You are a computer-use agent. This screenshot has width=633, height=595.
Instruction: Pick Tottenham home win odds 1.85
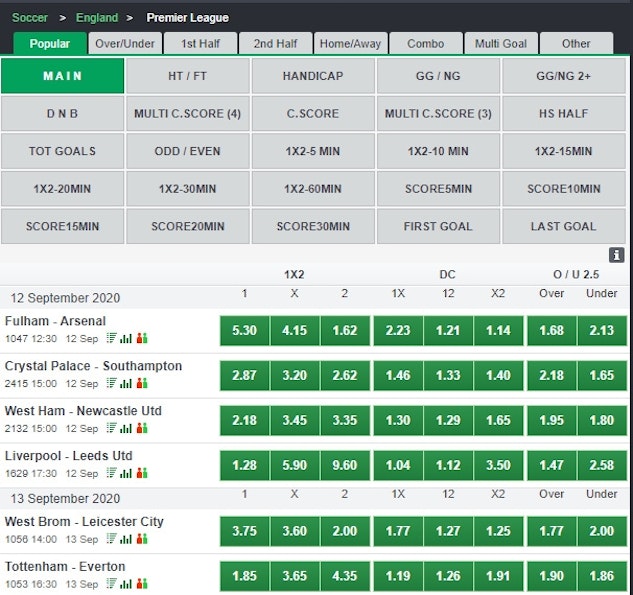[244, 576]
